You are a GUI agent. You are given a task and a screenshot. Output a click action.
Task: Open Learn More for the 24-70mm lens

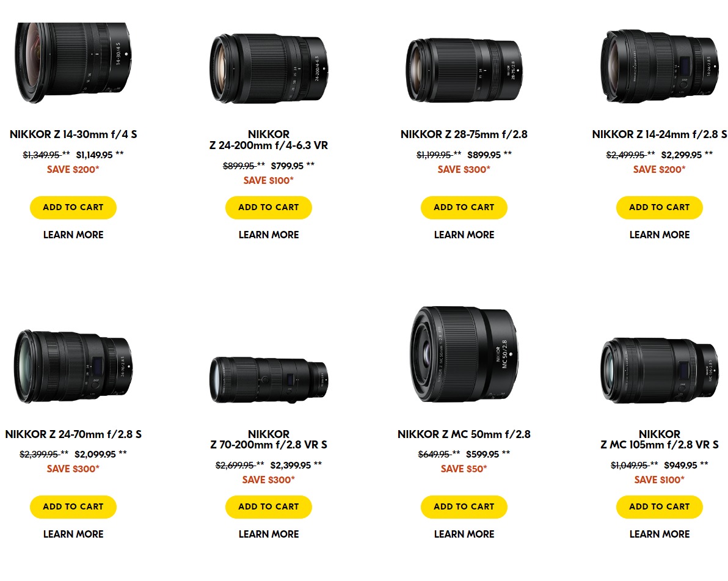(x=73, y=535)
